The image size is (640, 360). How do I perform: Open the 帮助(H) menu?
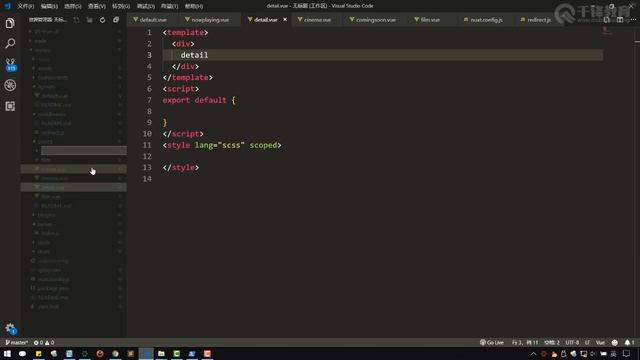[x=194, y=6]
